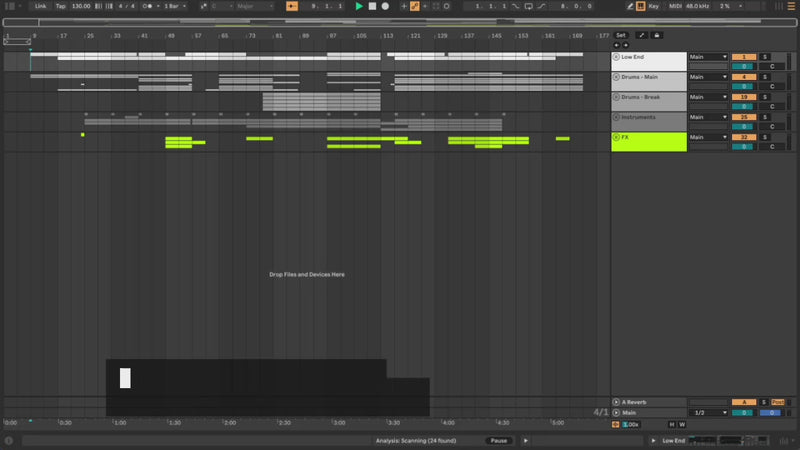Viewport: 800px width, 450px height.
Task: Open the Low End output routing dropdown
Action: [708, 57]
